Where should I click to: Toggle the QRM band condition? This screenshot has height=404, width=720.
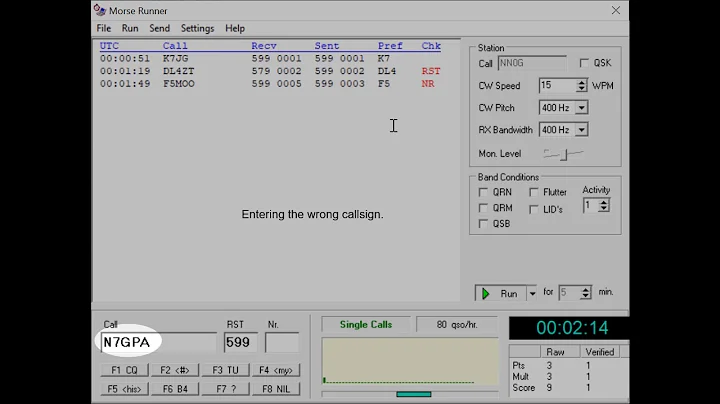pyautogui.click(x=483, y=208)
